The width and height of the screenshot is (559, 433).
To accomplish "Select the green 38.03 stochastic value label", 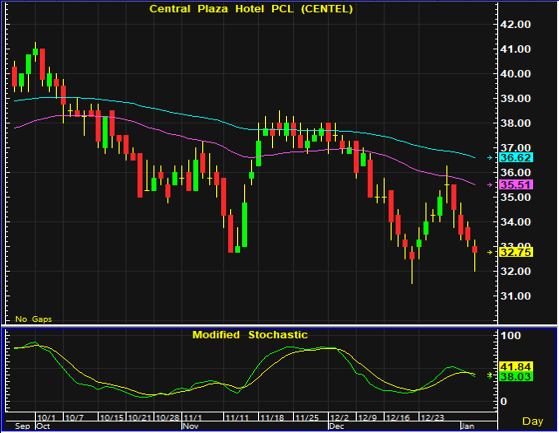I will tap(516, 376).
